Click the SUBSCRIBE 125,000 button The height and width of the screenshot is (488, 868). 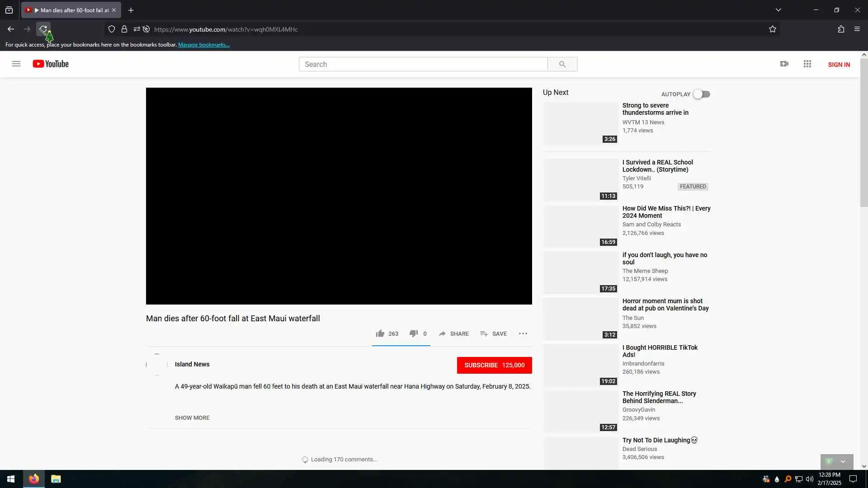pos(494,365)
